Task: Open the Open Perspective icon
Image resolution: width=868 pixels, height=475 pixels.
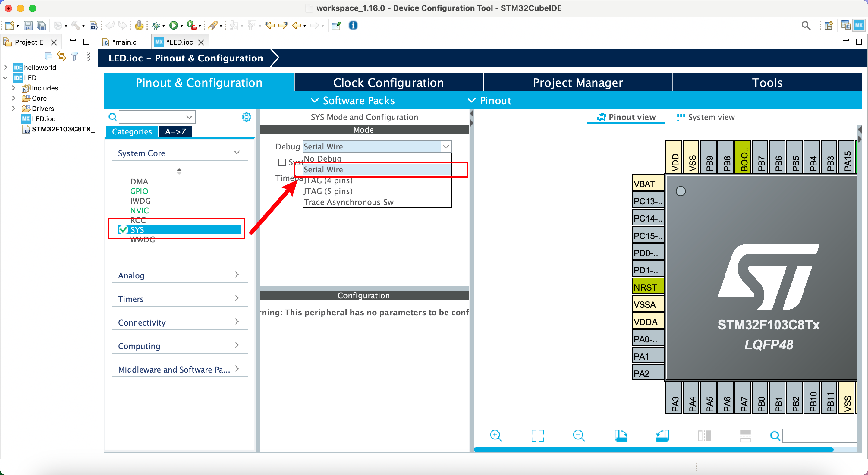Action: click(829, 25)
